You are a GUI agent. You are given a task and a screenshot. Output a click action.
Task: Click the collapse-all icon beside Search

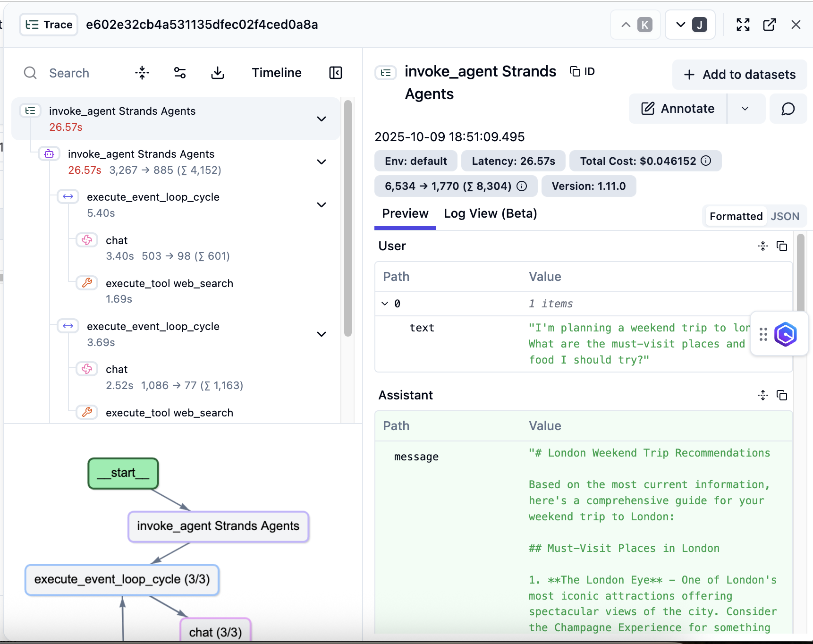point(142,73)
